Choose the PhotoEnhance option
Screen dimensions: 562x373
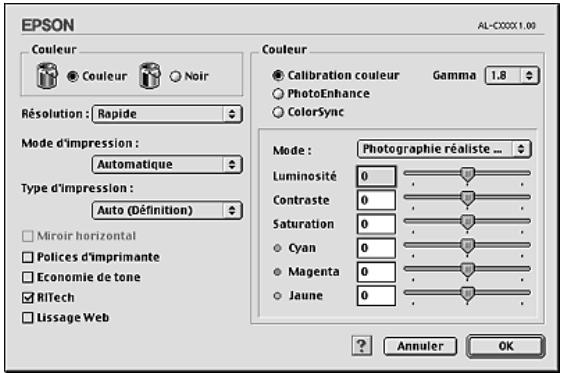tap(278, 94)
